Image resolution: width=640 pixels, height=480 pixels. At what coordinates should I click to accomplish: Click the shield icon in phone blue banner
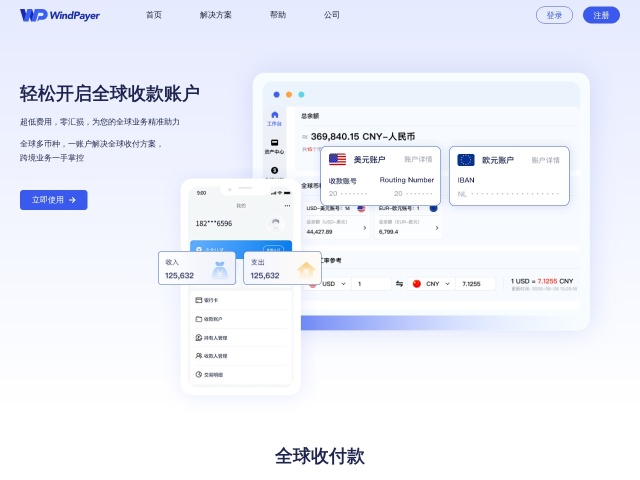pyautogui.click(x=199, y=249)
